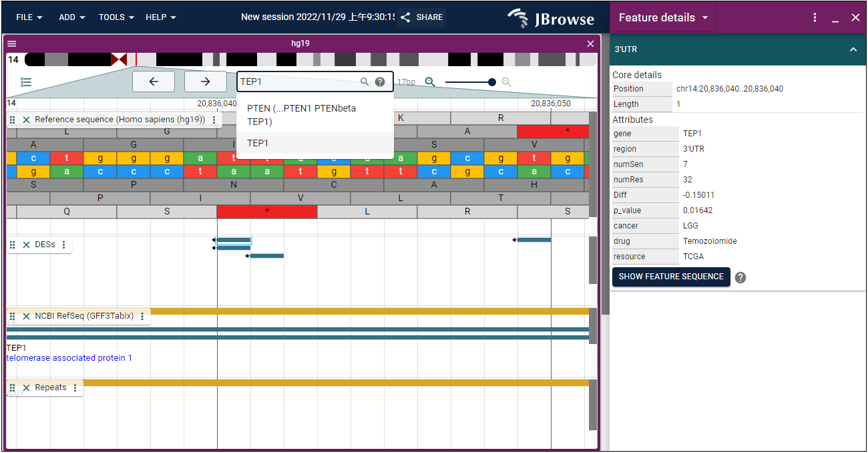Click telomerase associated protein 1 description
The height and width of the screenshot is (453, 868).
pos(69,358)
